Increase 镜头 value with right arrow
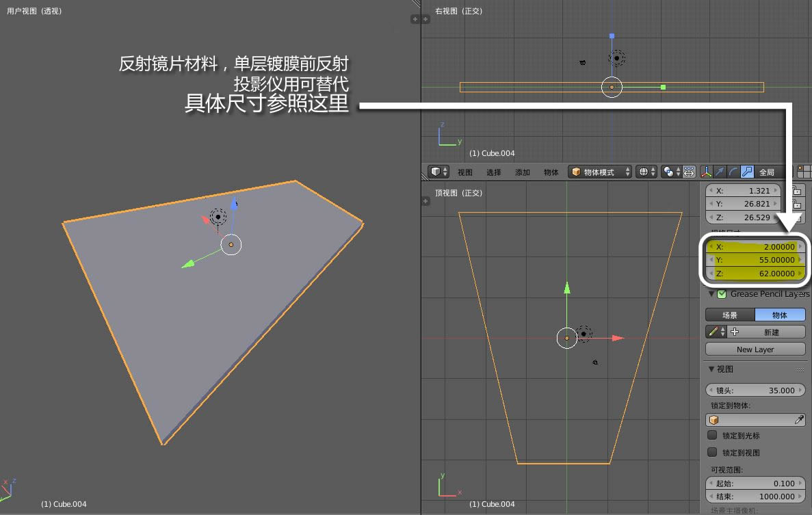Viewport: 812px width, 515px height. click(800, 391)
